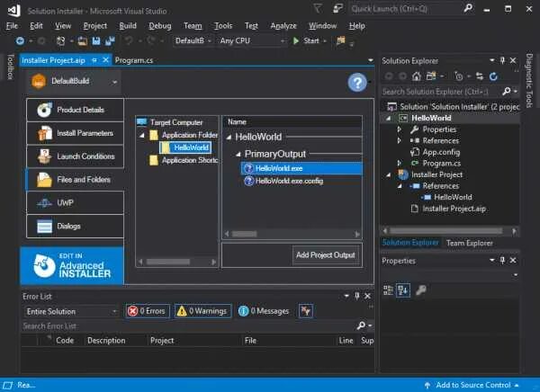540x392 pixels.
Task: Switch to the Team Explorer tab
Action: click(x=470, y=243)
